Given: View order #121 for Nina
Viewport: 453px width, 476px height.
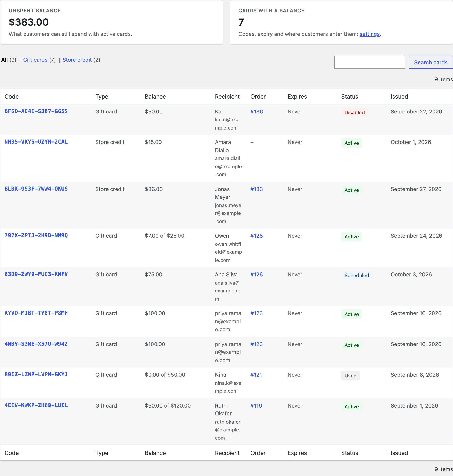Looking at the screenshot, I should coord(256,375).
